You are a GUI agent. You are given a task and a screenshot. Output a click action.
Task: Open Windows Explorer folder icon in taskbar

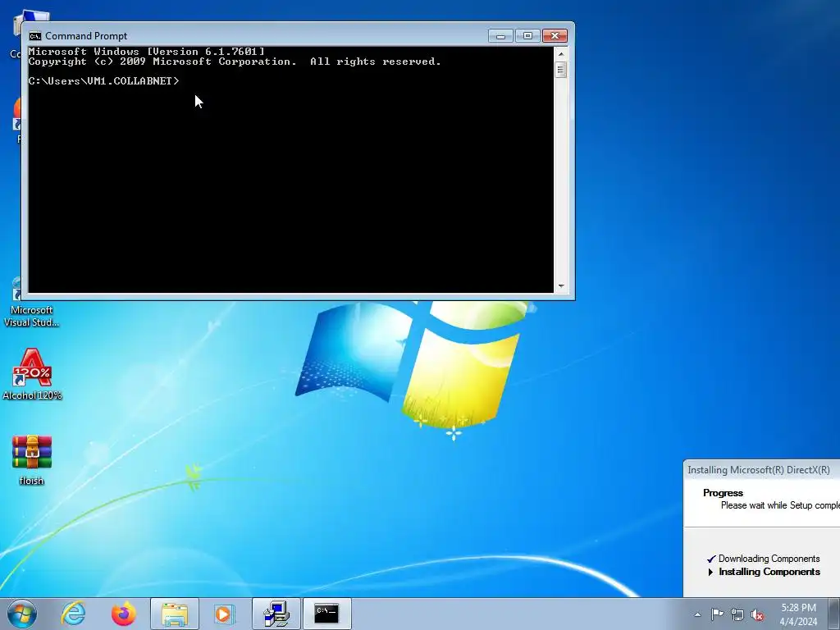coord(175,614)
